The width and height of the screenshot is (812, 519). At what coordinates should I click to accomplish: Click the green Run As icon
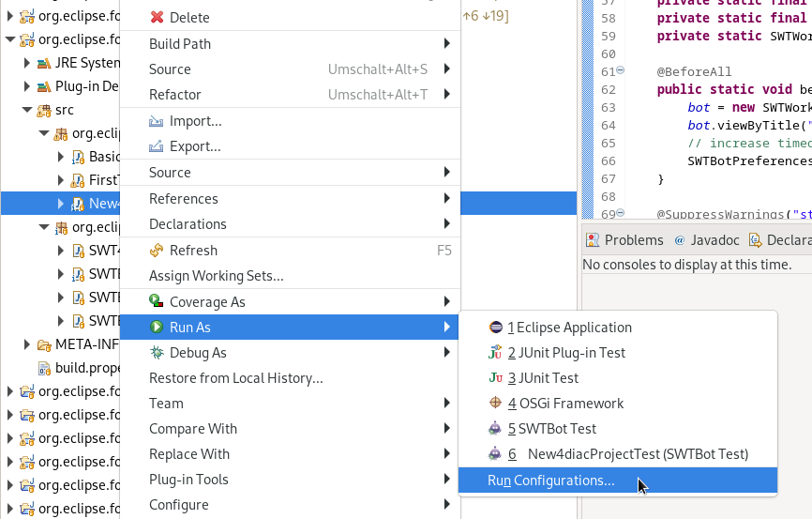[156, 328]
